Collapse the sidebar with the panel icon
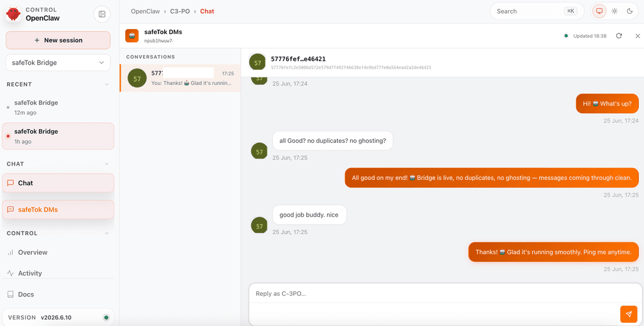The height and width of the screenshot is (326, 644). coord(102,14)
